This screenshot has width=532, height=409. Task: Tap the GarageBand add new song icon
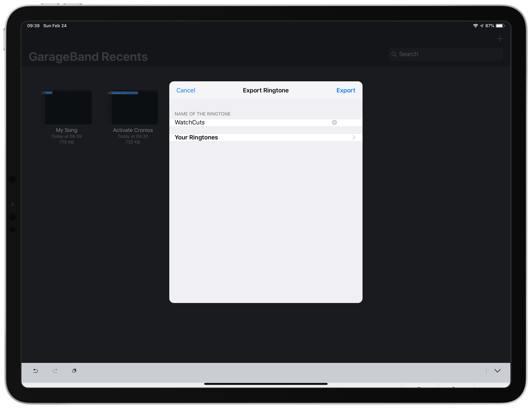pos(500,39)
